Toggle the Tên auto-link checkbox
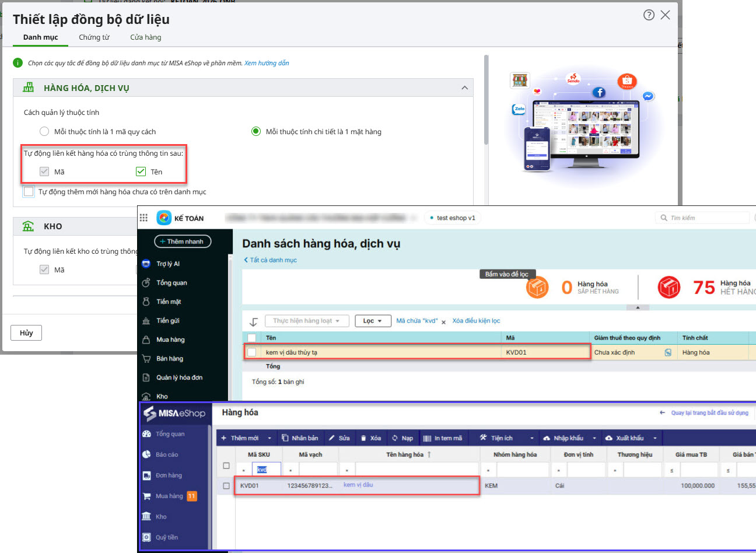This screenshot has width=756, height=553. point(141,171)
